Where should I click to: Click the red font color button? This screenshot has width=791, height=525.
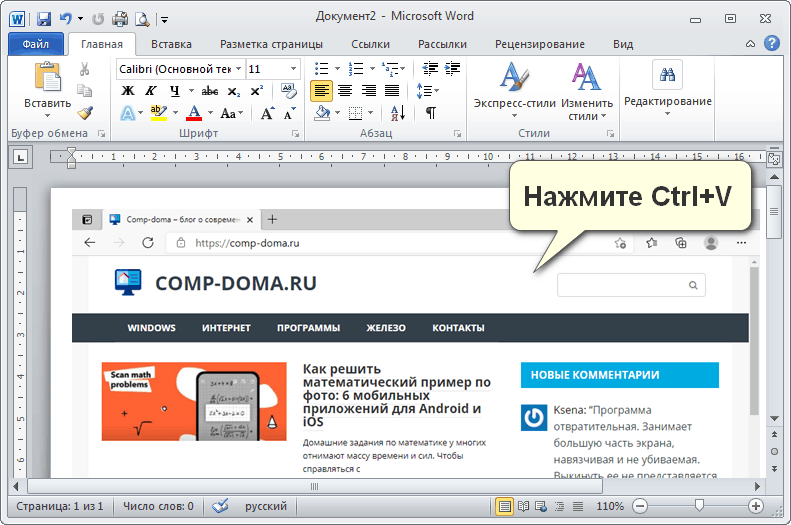click(194, 113)
